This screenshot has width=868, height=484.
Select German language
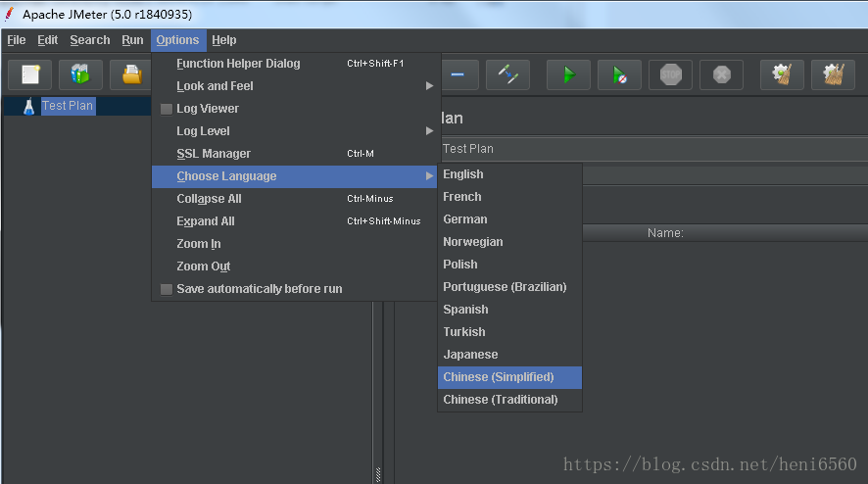tap(509, 219)
